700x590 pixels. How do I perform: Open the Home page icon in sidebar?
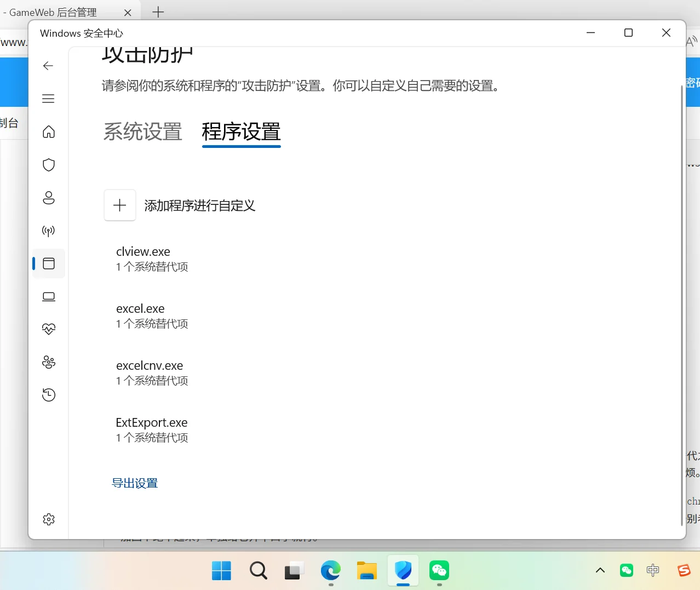coord(49,132)
